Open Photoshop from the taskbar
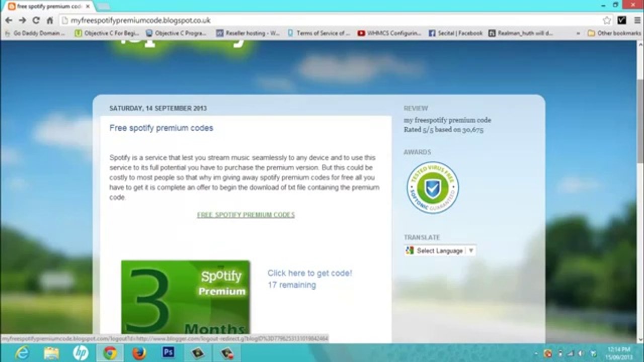 (x=169, y=352)
